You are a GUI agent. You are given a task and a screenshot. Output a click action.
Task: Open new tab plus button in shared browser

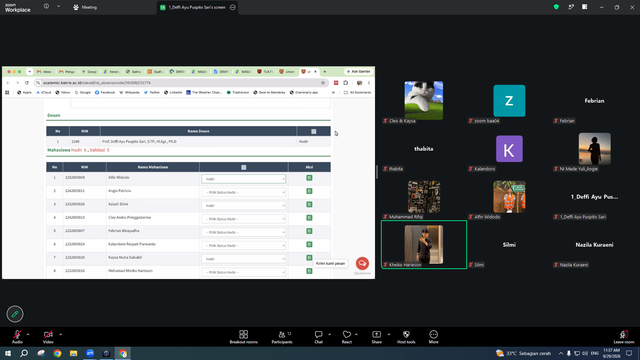[x=325, y=71]
